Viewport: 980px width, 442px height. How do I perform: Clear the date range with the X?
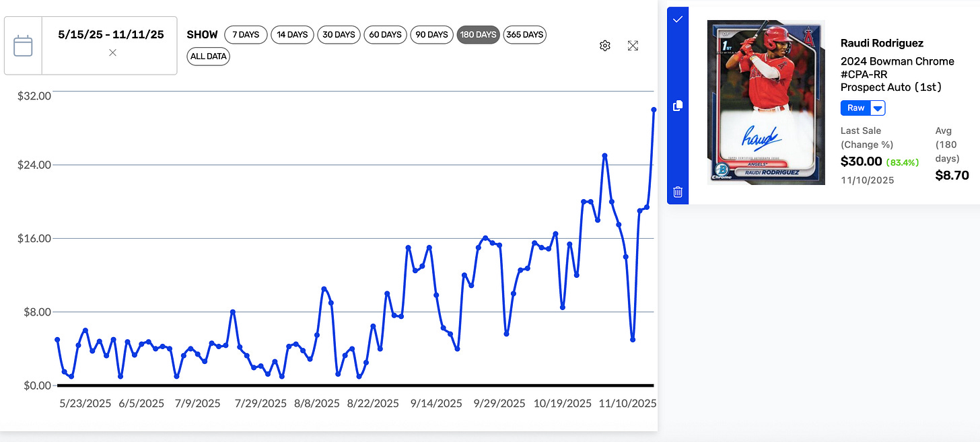(x=112, y=52)
